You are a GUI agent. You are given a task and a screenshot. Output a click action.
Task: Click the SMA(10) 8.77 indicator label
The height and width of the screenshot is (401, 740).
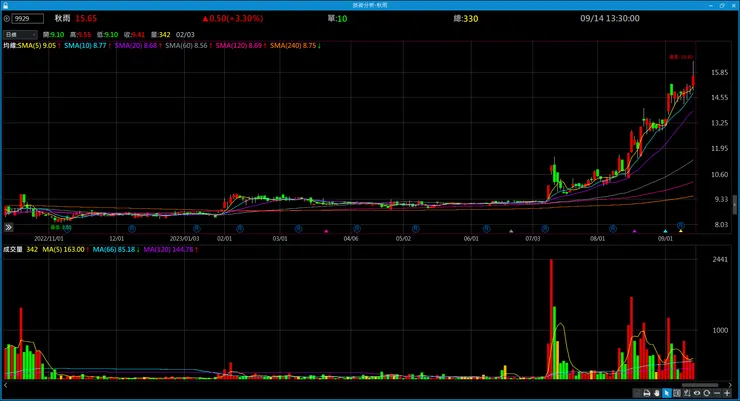pos(85,46)
